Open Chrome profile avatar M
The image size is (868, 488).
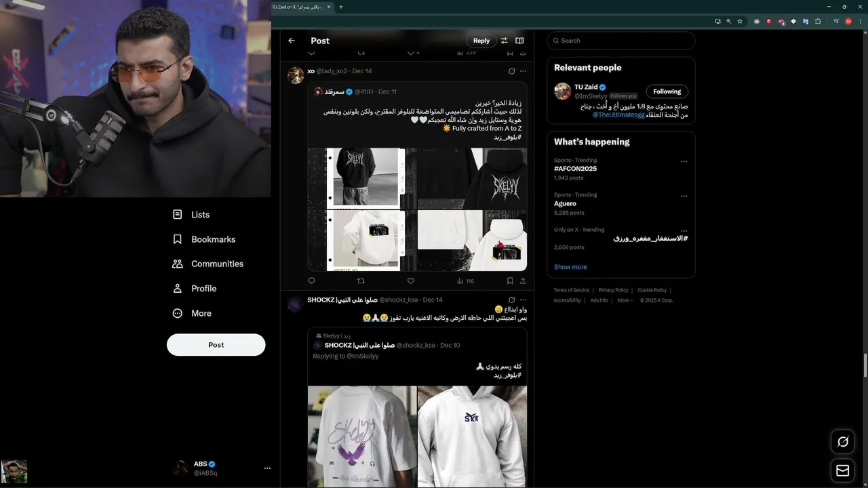tap(848, 21)
